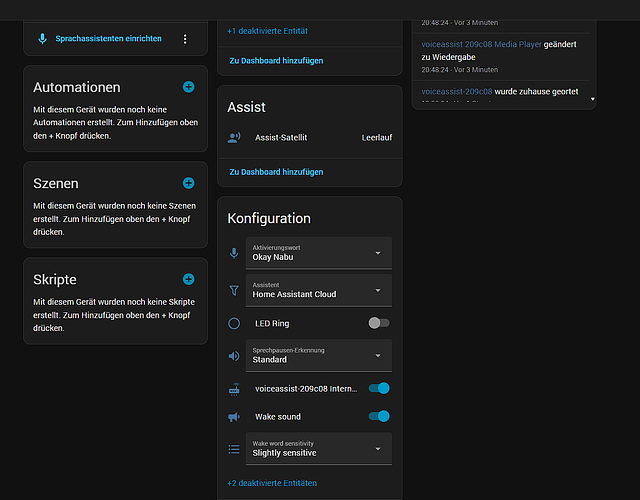Add a new automation with the plus icon
Screen dimensions: 640x500
189,87
